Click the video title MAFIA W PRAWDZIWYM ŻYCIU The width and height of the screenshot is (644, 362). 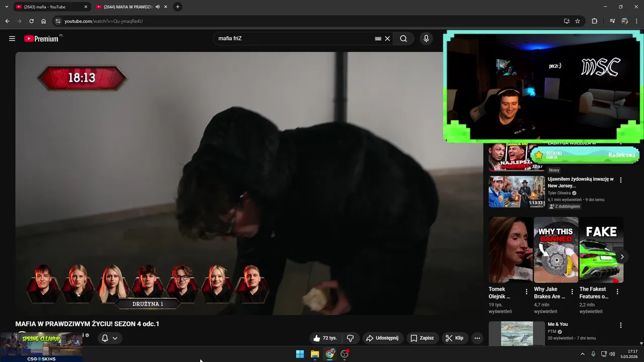[x=87, y=324]
